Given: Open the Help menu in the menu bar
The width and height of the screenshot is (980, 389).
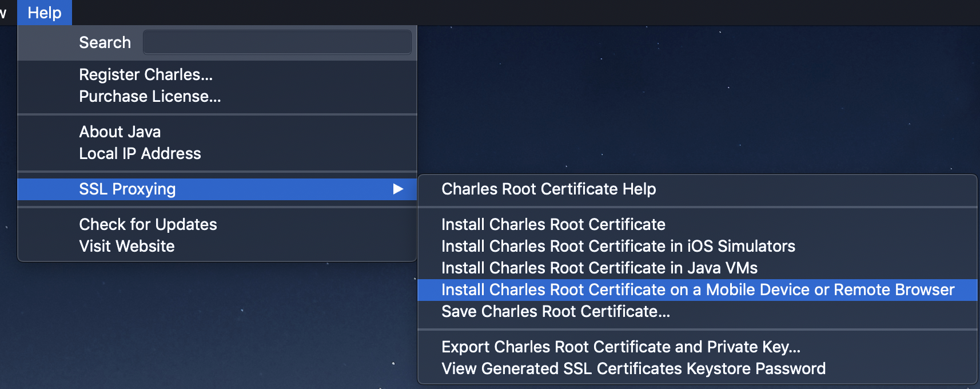Looking at the screenshot, I should coord(45,13).
